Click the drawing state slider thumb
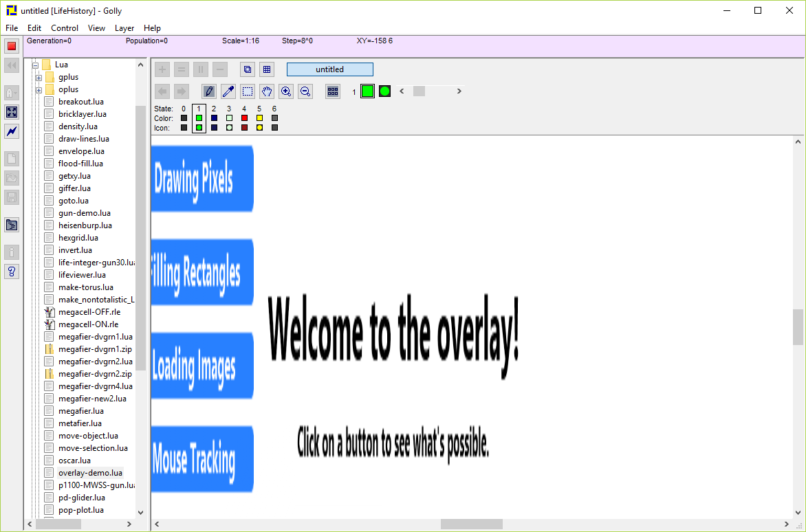The height and width of the screenshot is (532, 806). point(419,91)
